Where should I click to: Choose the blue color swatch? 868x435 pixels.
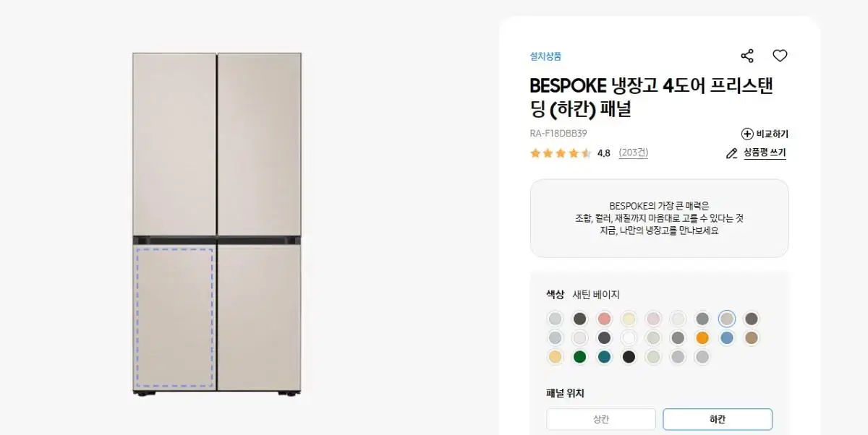727,337
